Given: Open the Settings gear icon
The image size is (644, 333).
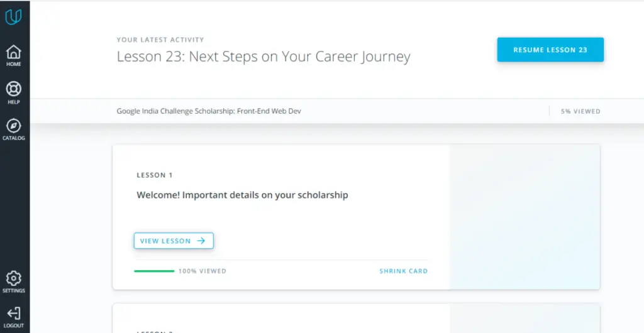Looking at the screenshot, I should [14, 278].
